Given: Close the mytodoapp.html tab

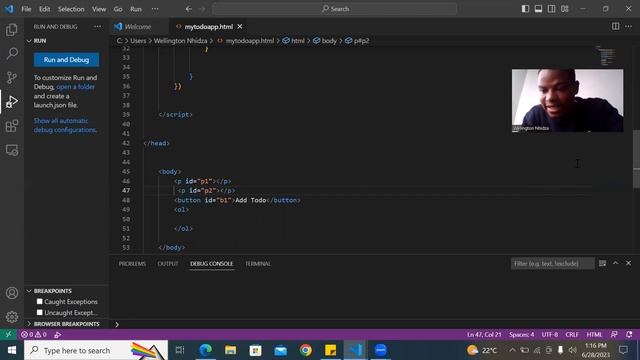Looking at the screenshot, I should 240,27.
